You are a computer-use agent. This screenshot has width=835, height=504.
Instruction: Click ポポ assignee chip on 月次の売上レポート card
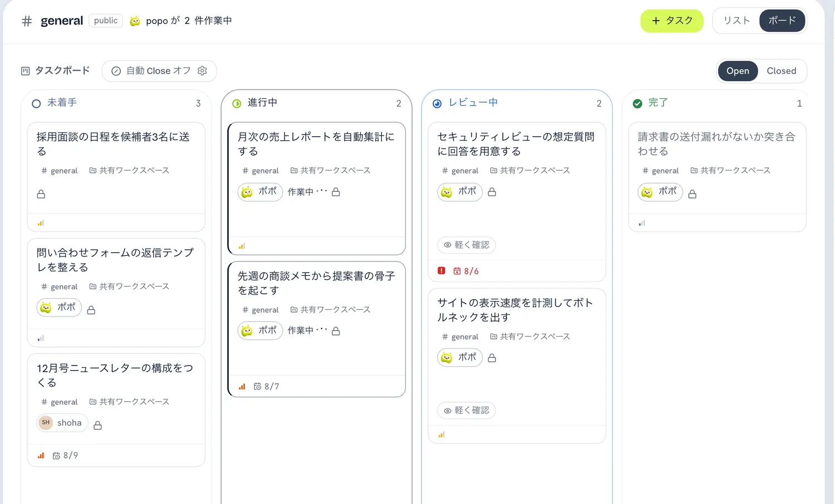click(x=260, y=191)
